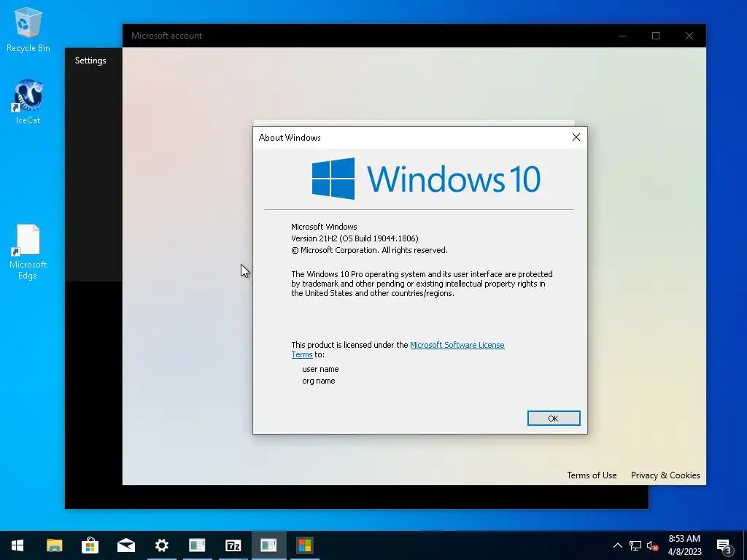The width and height of the screenshot is (747, 560).
Task: Click the Terms continuation link
Action: click(302, 354)
